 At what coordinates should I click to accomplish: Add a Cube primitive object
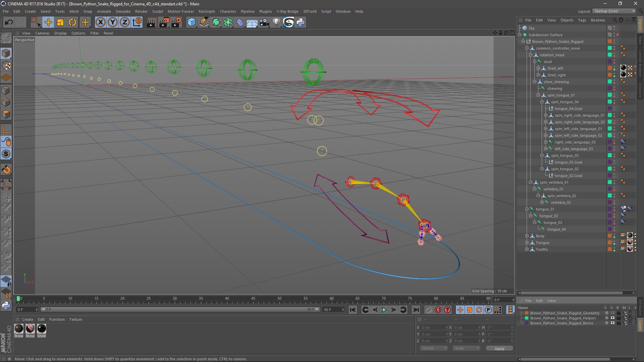pos(192,22)
